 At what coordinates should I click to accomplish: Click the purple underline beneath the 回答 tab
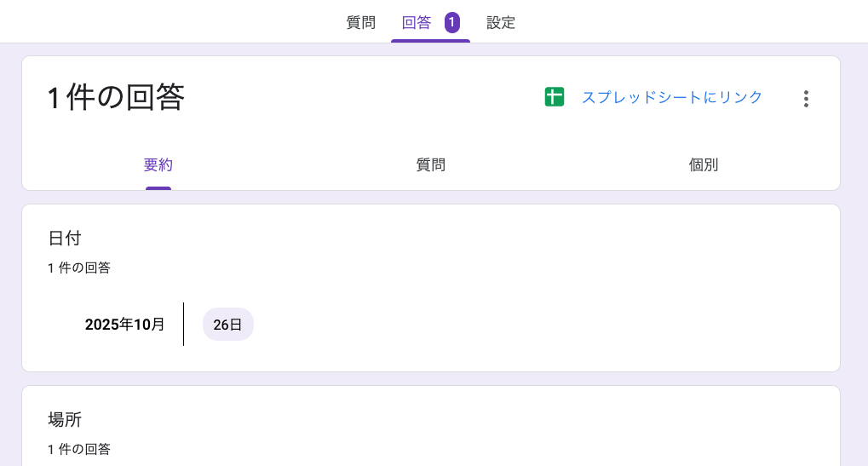coord(430,40)
